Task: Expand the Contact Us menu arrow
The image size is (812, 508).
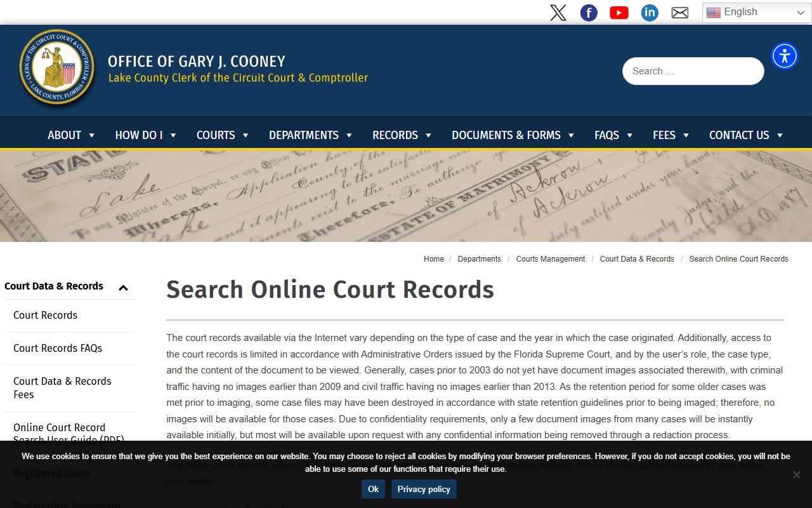Action: point(780,135)
